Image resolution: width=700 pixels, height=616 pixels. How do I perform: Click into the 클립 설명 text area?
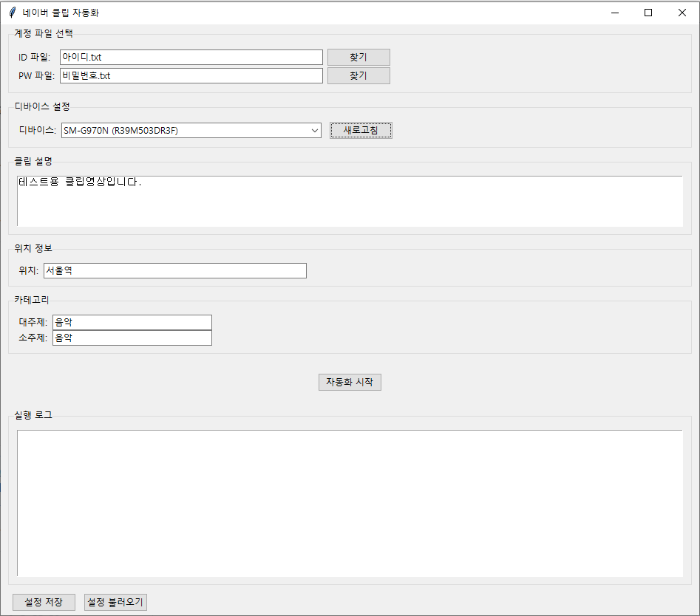point(349,201)
